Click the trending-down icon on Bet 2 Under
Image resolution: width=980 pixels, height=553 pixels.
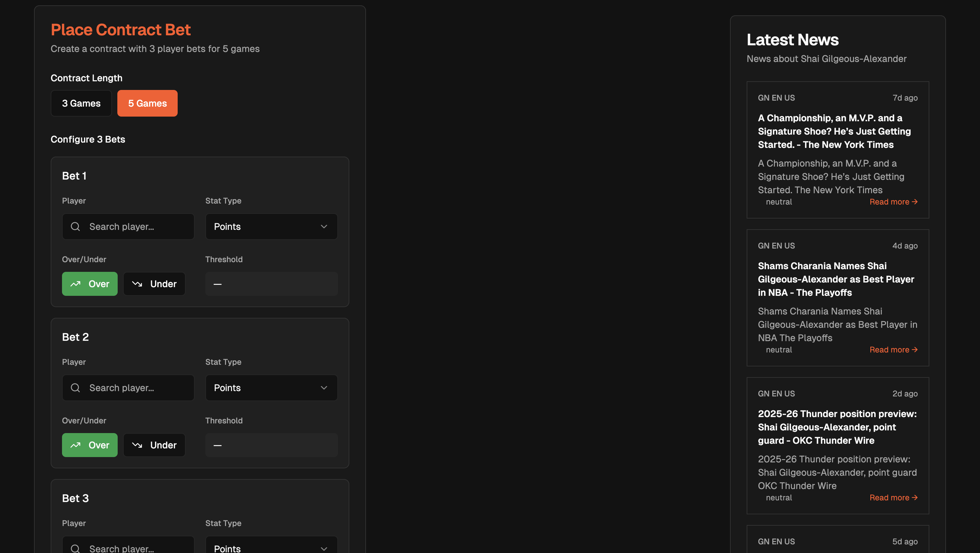137,445
